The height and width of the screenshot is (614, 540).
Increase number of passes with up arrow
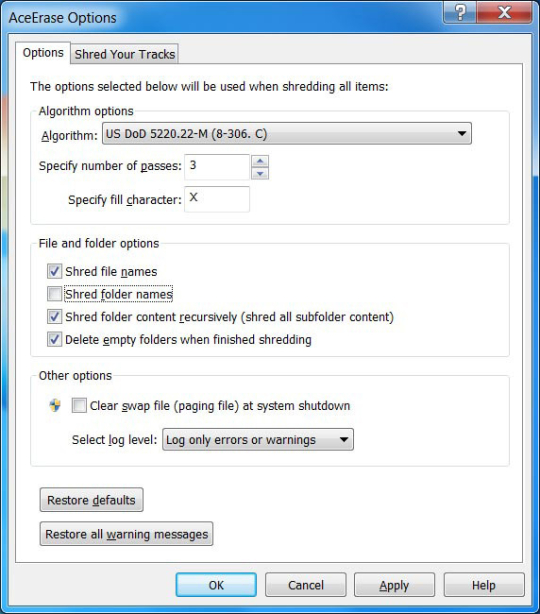pos(260,161)
